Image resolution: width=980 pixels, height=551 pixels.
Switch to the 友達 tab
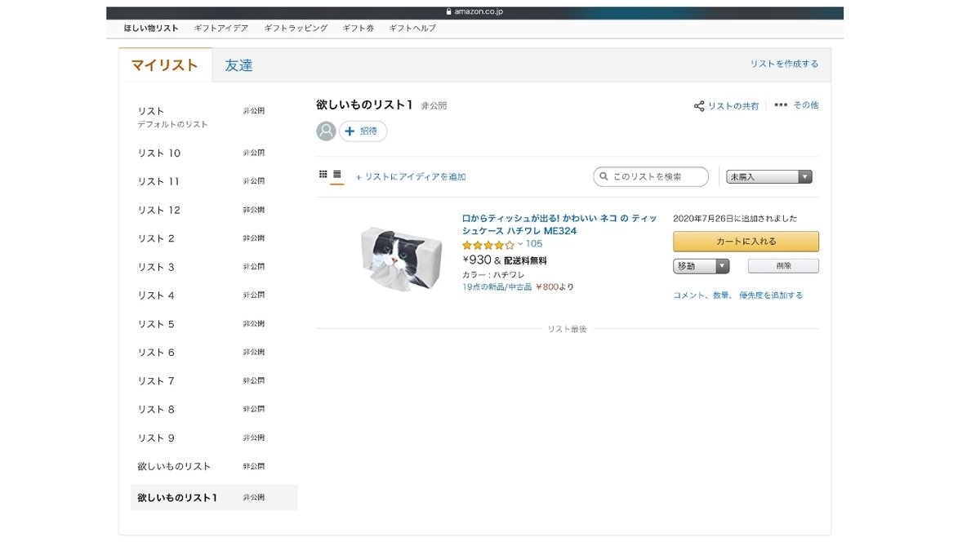238,65
